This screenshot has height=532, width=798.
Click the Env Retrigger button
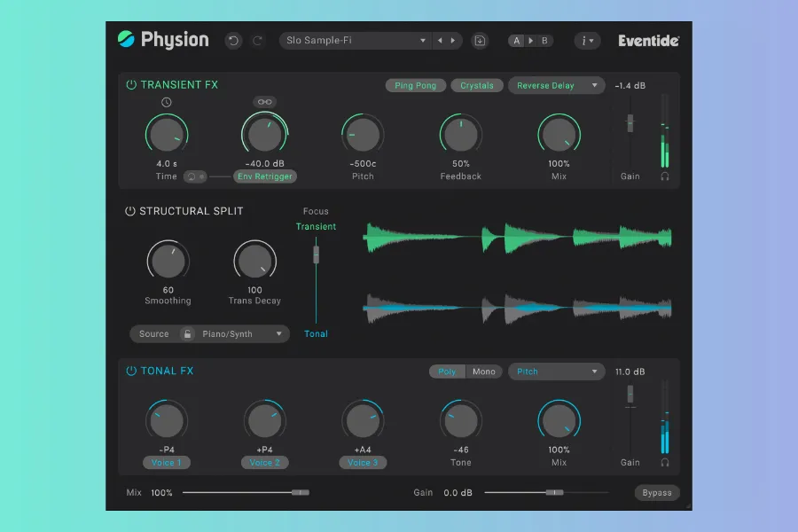tap(265, 176)
